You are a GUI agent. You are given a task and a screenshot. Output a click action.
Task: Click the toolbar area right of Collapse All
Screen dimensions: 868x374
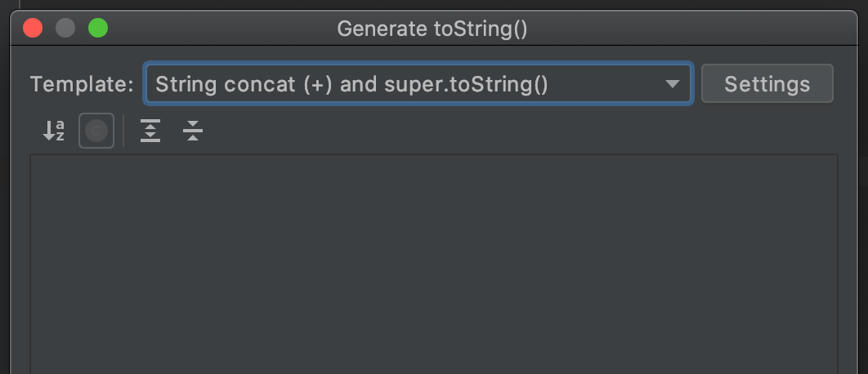(490, 131)
